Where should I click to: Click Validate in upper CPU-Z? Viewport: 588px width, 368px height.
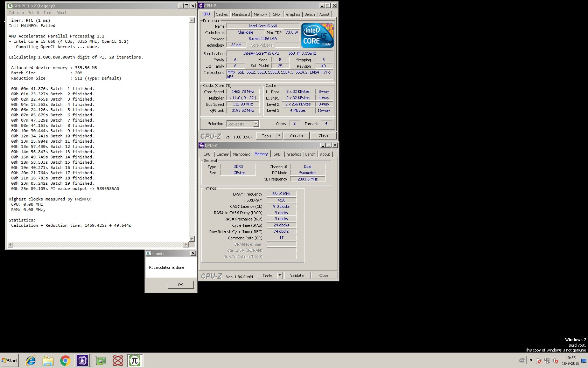[x=296, y=136]
